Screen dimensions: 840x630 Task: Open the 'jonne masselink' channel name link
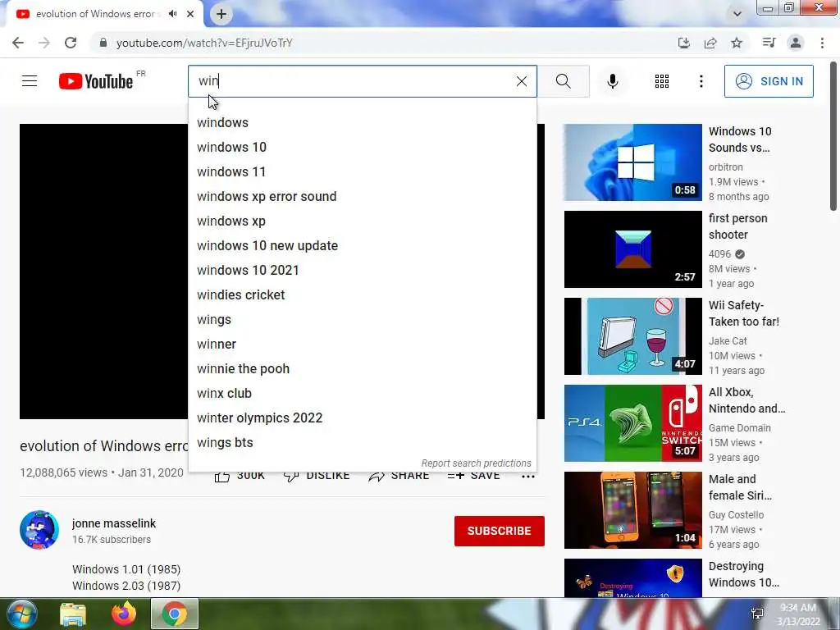[114, 523]
